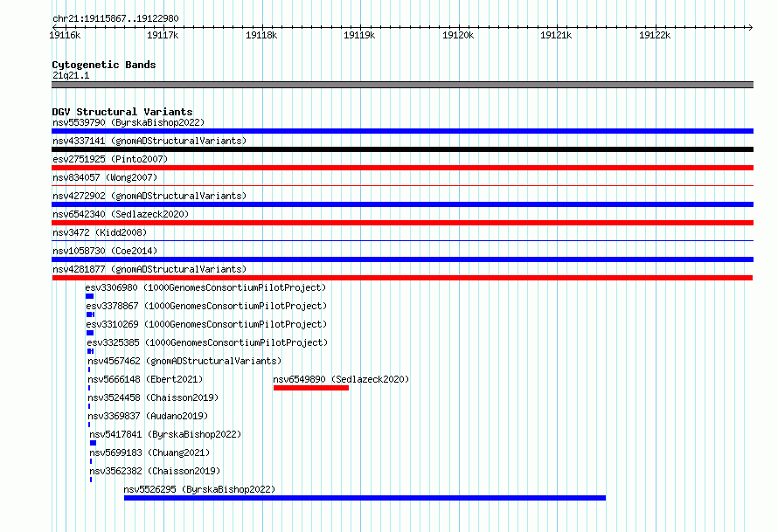
Task: Open the nsv4281877 (gnomADStructuralVariants) label
Action: [149, 269]
